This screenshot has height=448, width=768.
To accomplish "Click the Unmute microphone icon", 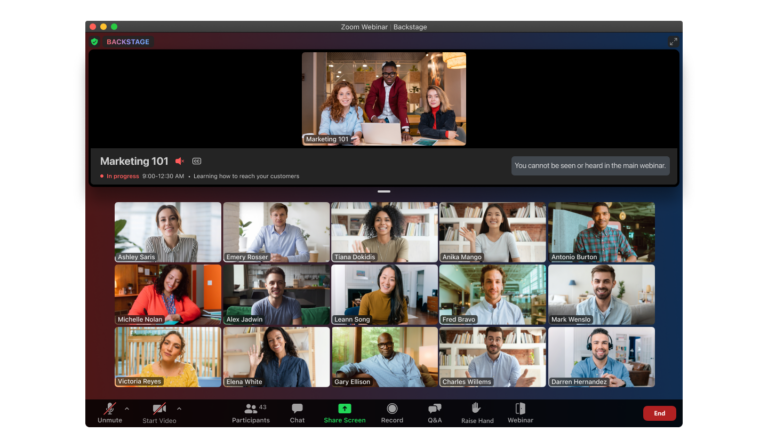I will [110, 408].
